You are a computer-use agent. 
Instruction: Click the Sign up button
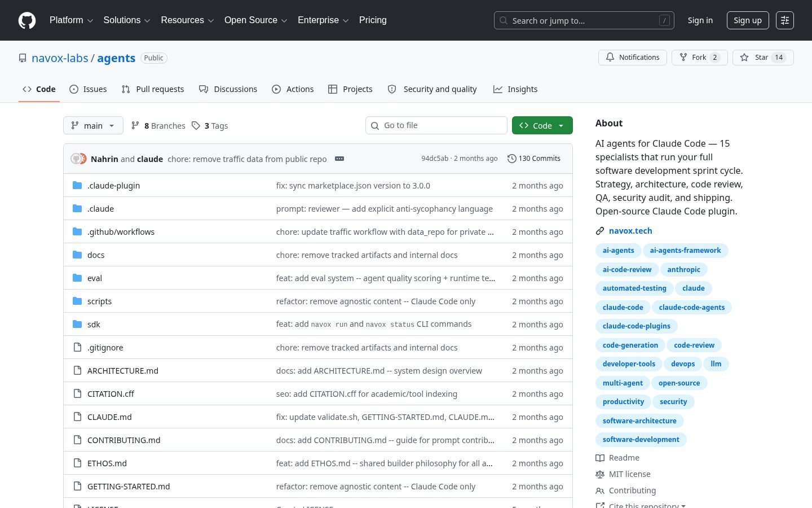click(748, 20)
